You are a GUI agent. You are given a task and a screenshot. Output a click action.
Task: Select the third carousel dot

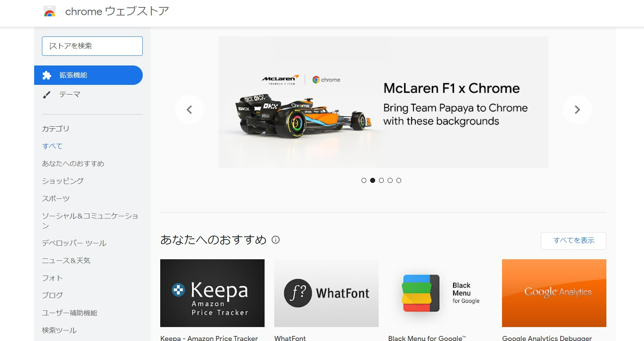coord(381,180)
